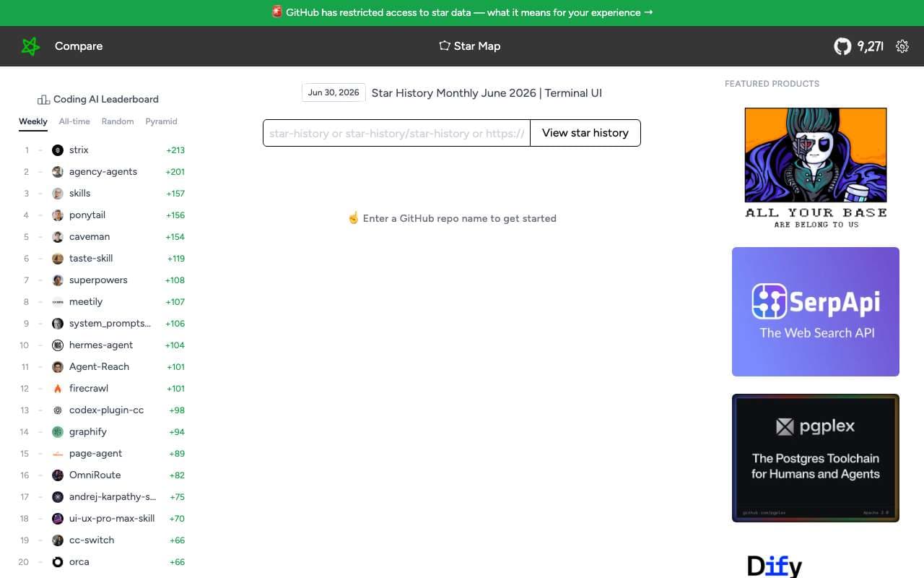
Task: Open the cc-switch repo link
Action: pos(92,540)
